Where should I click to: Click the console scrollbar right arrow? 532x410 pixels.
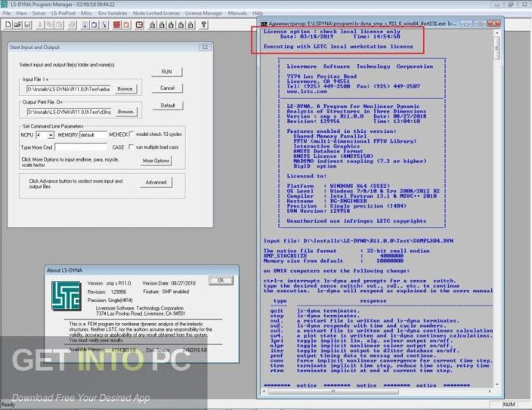pos(490,391)
